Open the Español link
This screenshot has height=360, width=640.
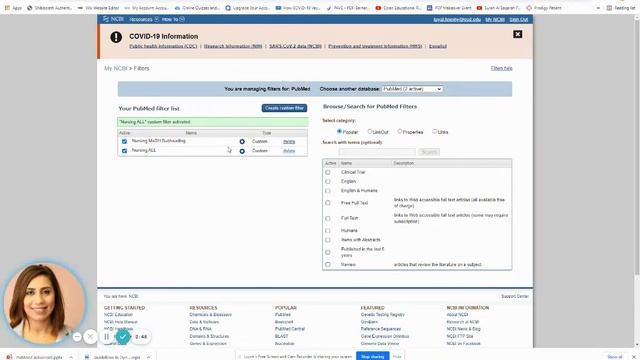pos(438,46)
